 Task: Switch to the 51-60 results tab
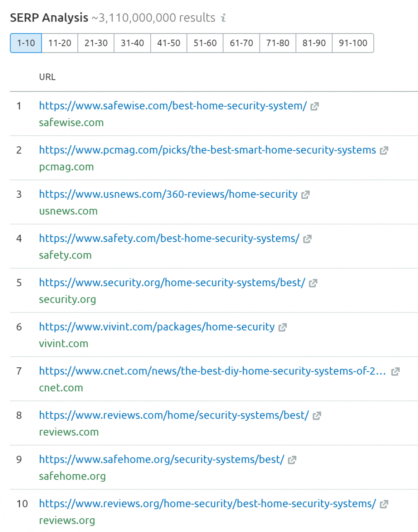[x=205, y=43]
